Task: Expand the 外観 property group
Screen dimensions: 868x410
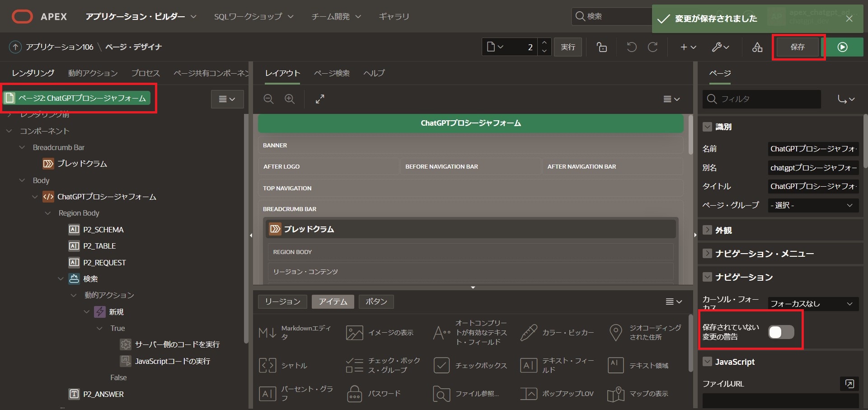Action: click(x=707, y=230)
